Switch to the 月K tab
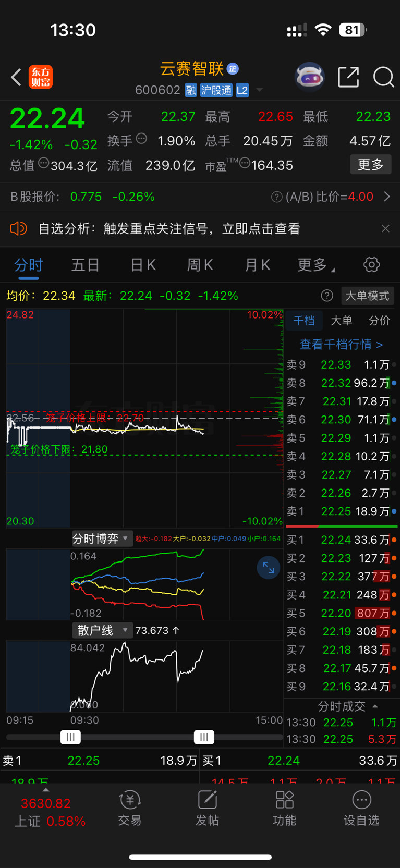This screenshot has height=868, width=401. click(x=258, y=265)
